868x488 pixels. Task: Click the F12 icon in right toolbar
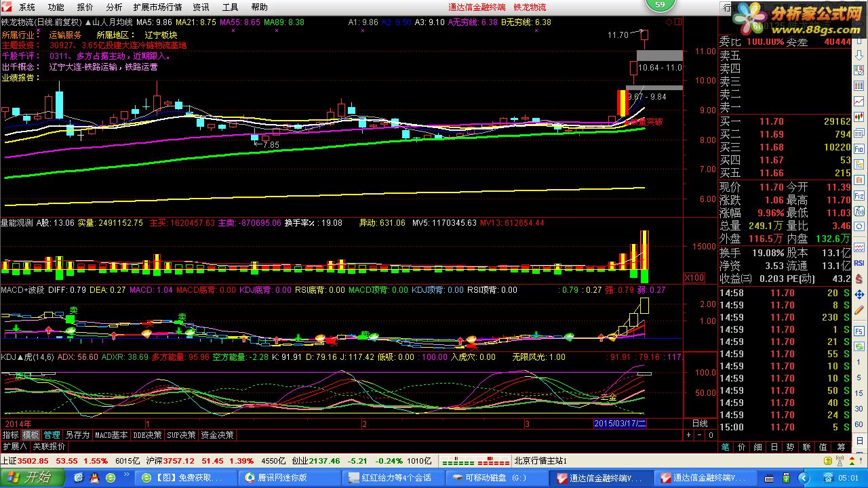tap(859, 195)
